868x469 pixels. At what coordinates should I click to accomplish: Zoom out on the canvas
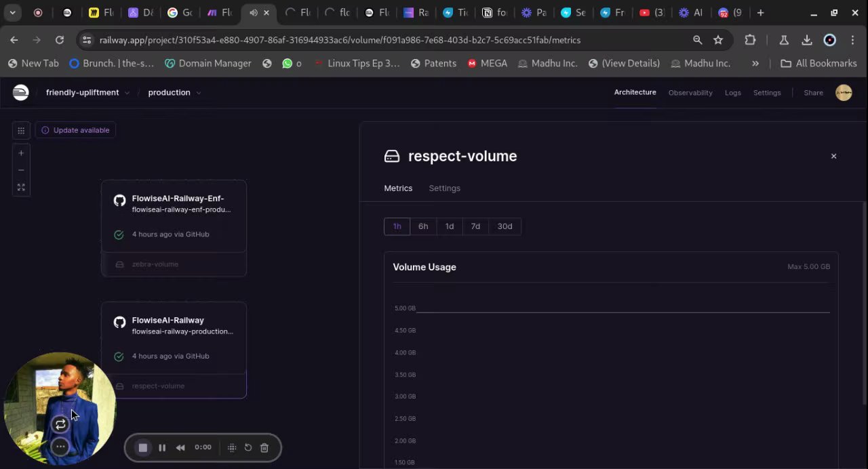pos(21,170)
